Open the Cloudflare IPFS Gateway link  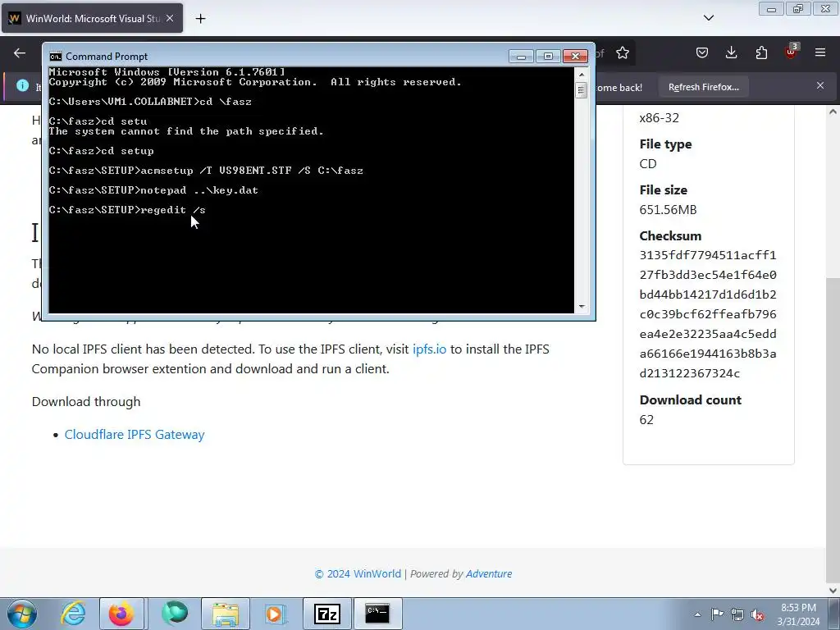click(135, 435)
